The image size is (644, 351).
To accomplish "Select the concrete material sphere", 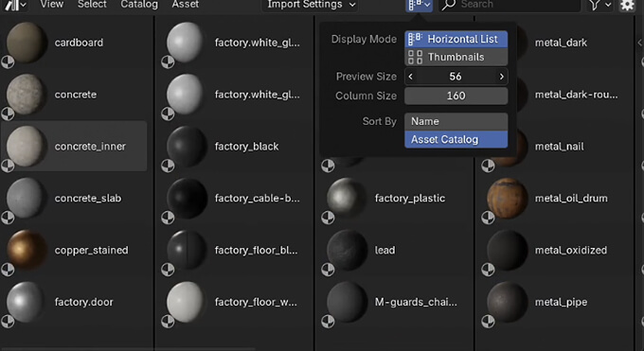I will coord(27,95).
